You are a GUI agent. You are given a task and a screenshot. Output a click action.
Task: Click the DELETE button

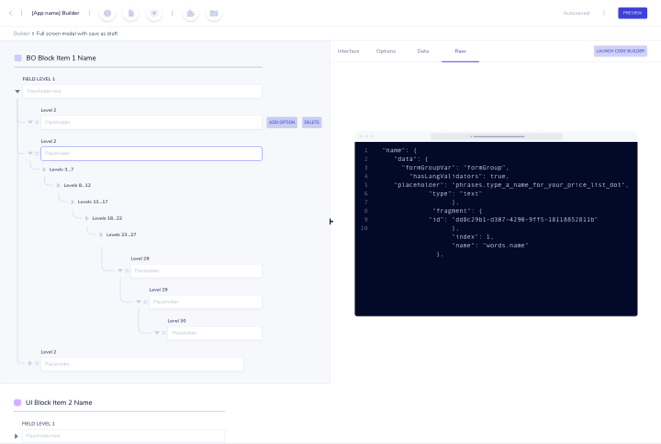[312, 122]
